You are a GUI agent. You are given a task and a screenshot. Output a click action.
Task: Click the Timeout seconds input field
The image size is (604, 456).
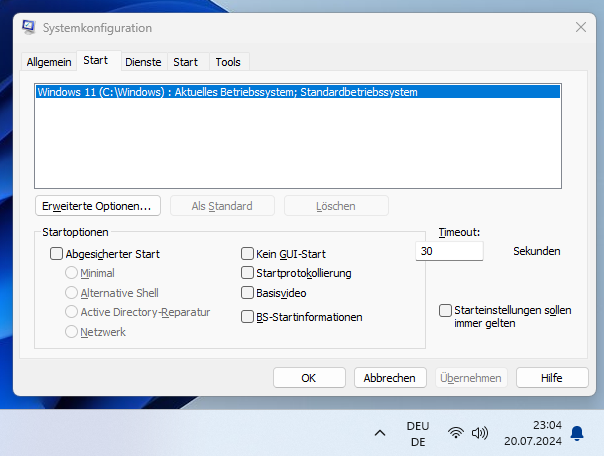point(450,251)
